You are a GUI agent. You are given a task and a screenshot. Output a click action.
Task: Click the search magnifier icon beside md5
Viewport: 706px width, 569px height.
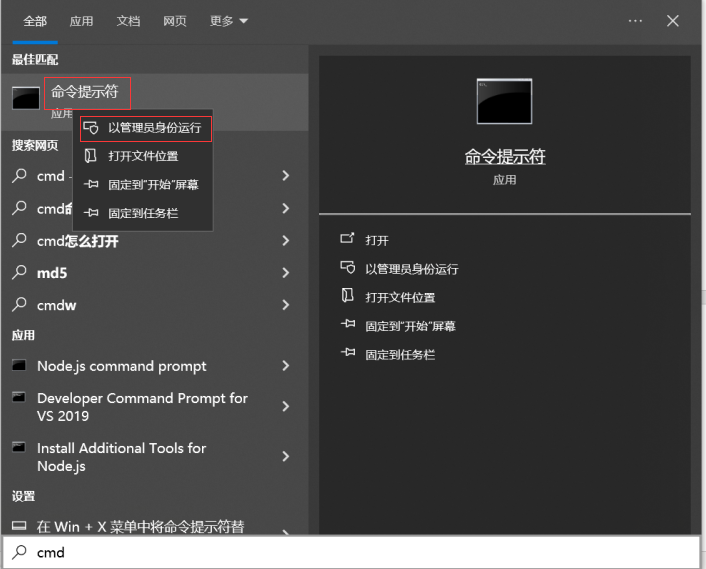click(18, 273)
